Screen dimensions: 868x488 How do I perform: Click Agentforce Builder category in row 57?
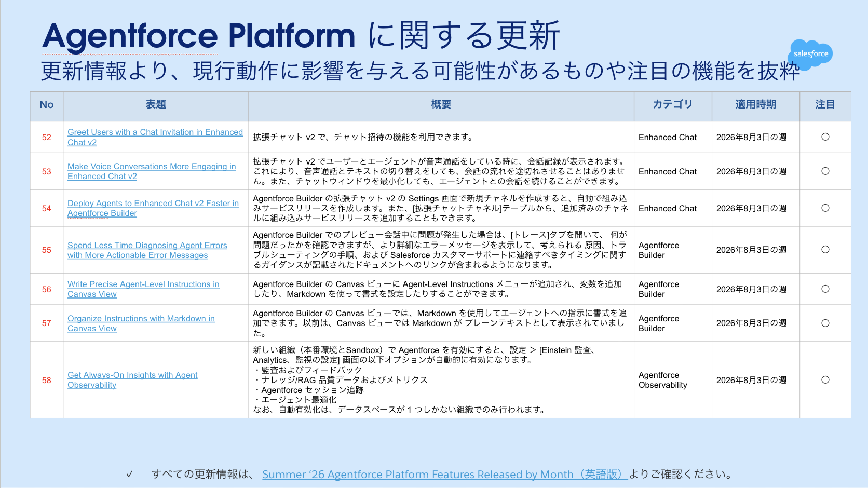[x=659, y=323]
